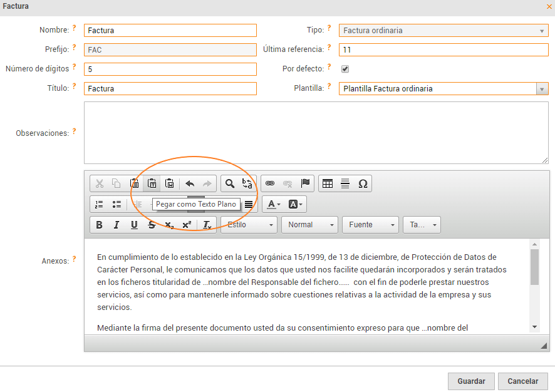
Task: Uncheck the Por defecto checkbox
Action: pyautogui.click(x=345, y=69)
